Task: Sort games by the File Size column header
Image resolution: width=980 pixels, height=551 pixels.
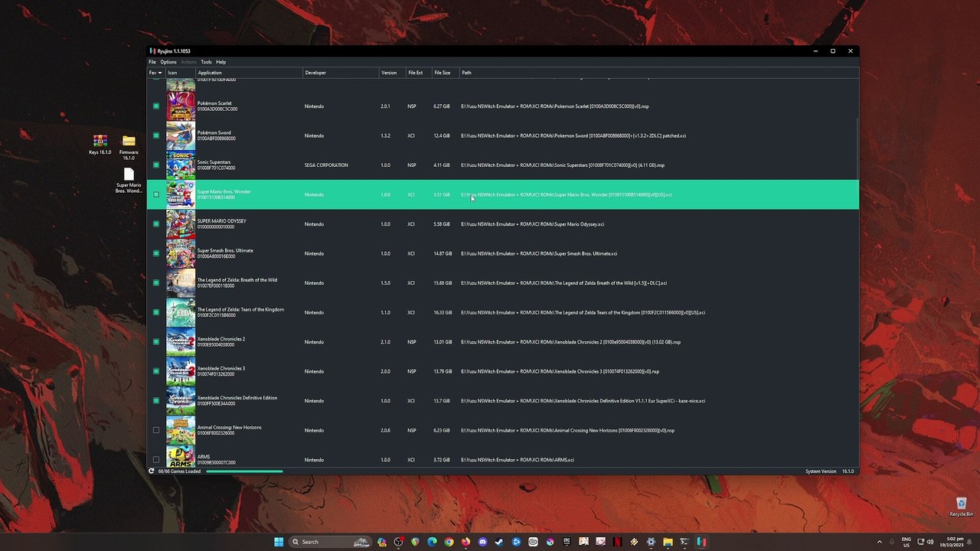Action: (x=446, y=73)
